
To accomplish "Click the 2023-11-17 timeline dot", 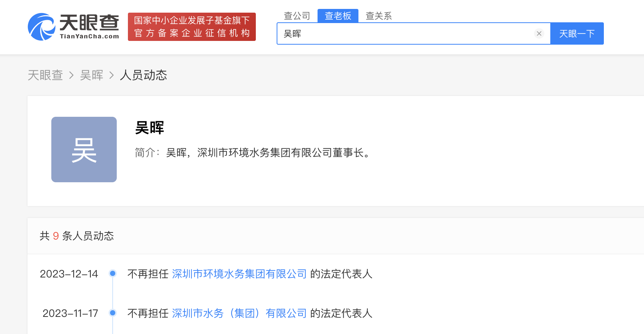I will pos(113,313).
